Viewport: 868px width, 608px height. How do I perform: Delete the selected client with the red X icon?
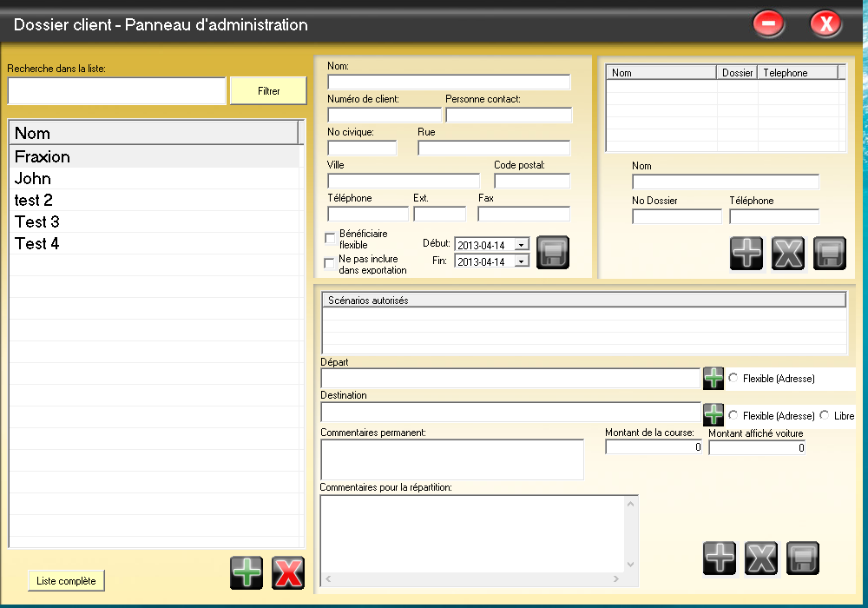point(288,572)
